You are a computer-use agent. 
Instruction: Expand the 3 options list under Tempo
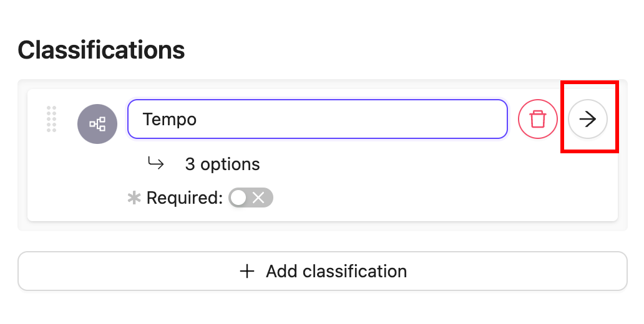pos(222,164)
